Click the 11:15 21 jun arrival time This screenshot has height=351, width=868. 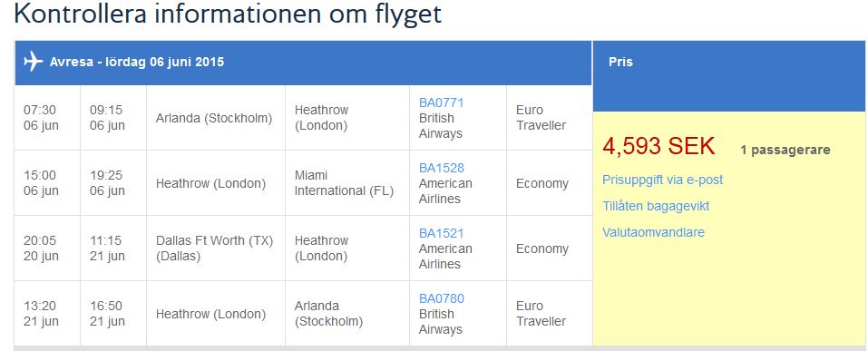click(107, 249)
